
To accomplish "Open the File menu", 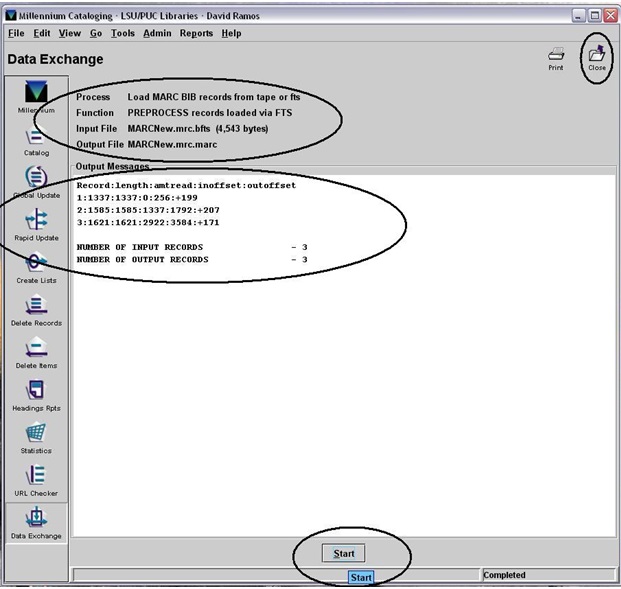I will [x=16, y=33].
